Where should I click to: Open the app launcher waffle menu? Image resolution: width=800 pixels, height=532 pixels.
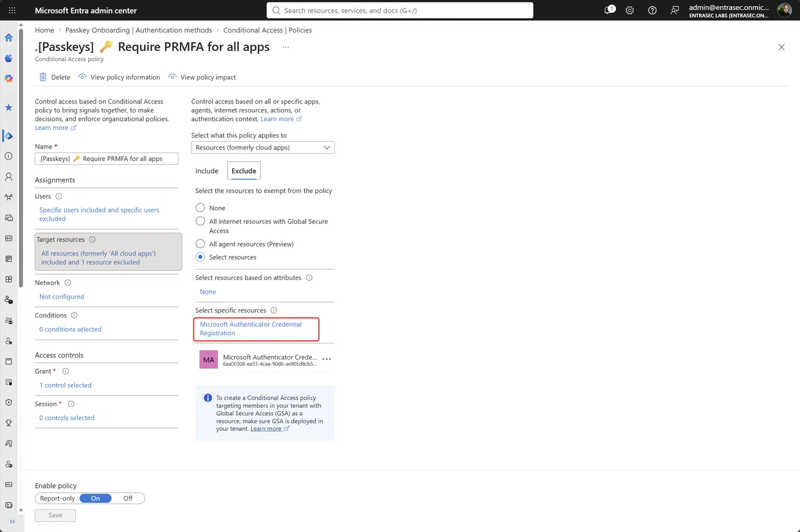point(12,10)
